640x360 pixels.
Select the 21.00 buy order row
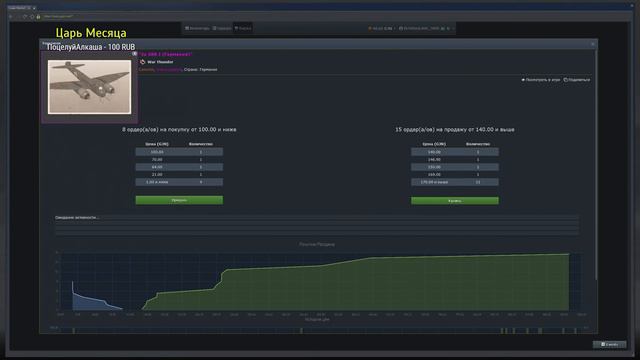(179, 175)
